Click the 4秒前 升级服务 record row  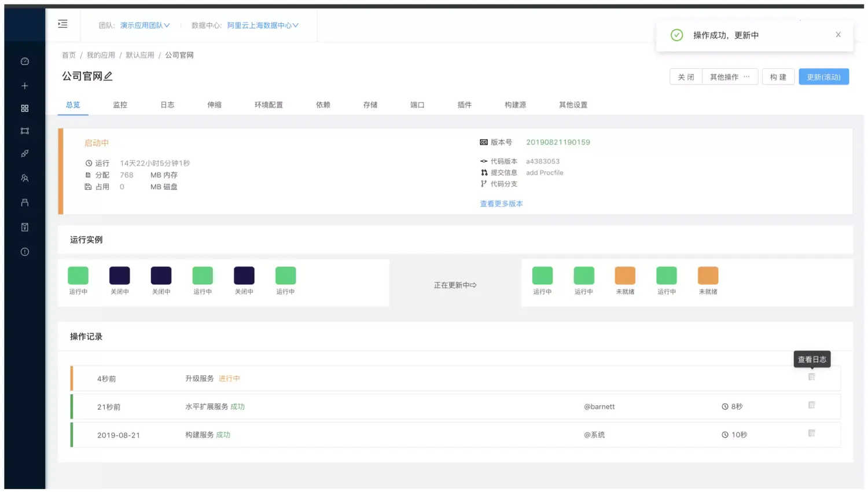(455, 379)
